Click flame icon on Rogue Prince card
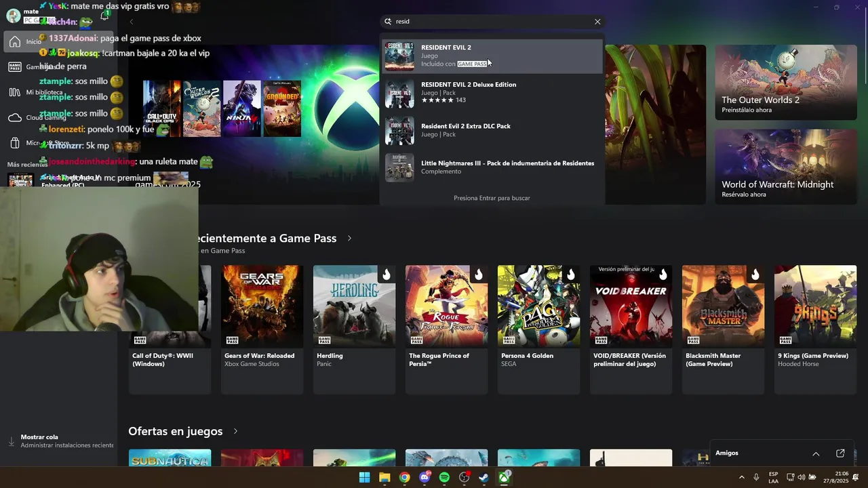The image size is (868, 488). (478, 274)
